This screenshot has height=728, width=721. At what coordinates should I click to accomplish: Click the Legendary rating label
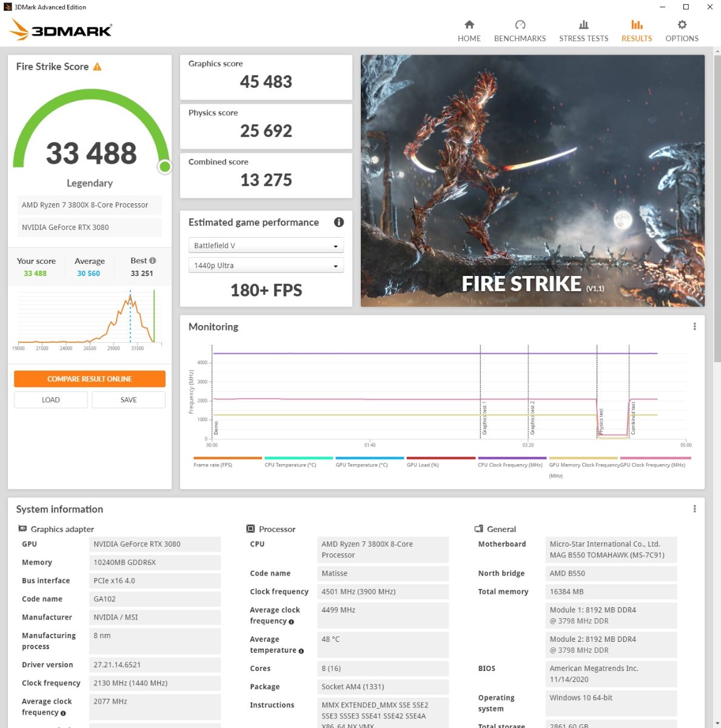pos(90,183)
